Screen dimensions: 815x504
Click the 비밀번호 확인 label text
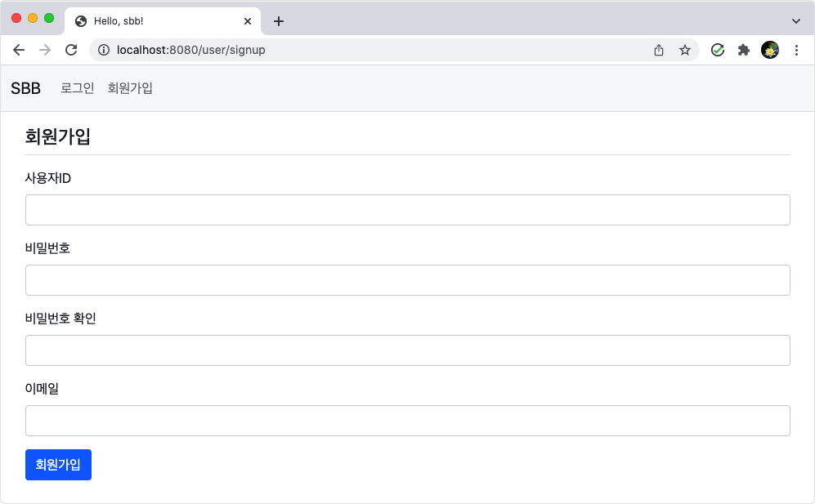pos(60,319)
